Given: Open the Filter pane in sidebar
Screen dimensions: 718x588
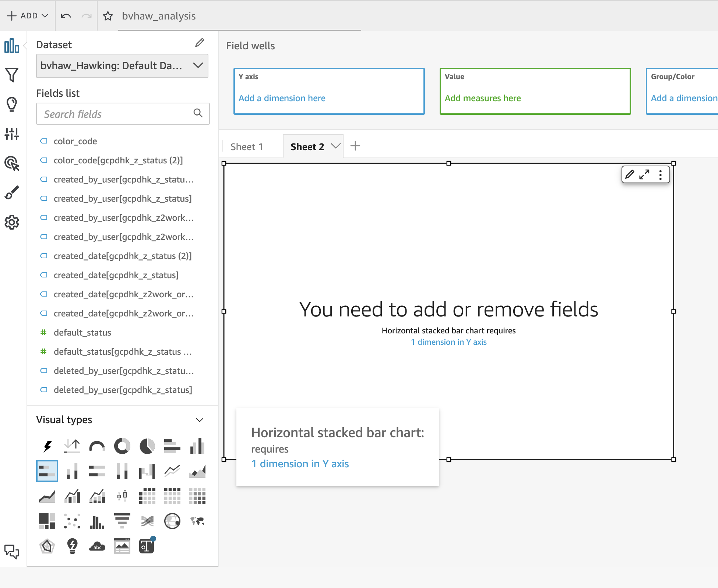Looking at the screenshot, I should coord(12,75).
